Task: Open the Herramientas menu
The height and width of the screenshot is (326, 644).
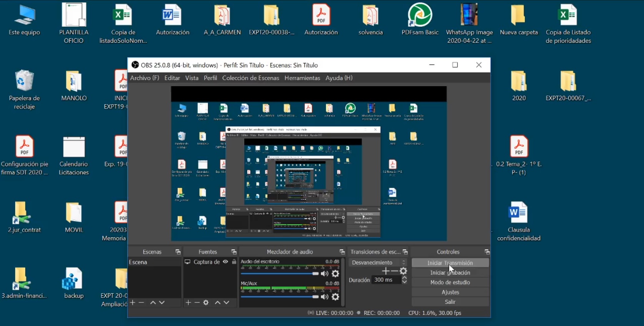Action: coord(302,78)
